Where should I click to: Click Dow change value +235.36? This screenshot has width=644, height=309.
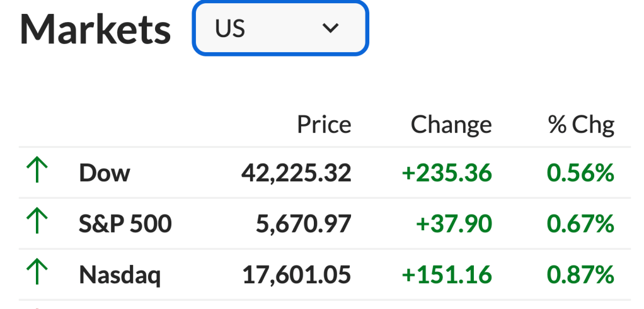(446, 173)
